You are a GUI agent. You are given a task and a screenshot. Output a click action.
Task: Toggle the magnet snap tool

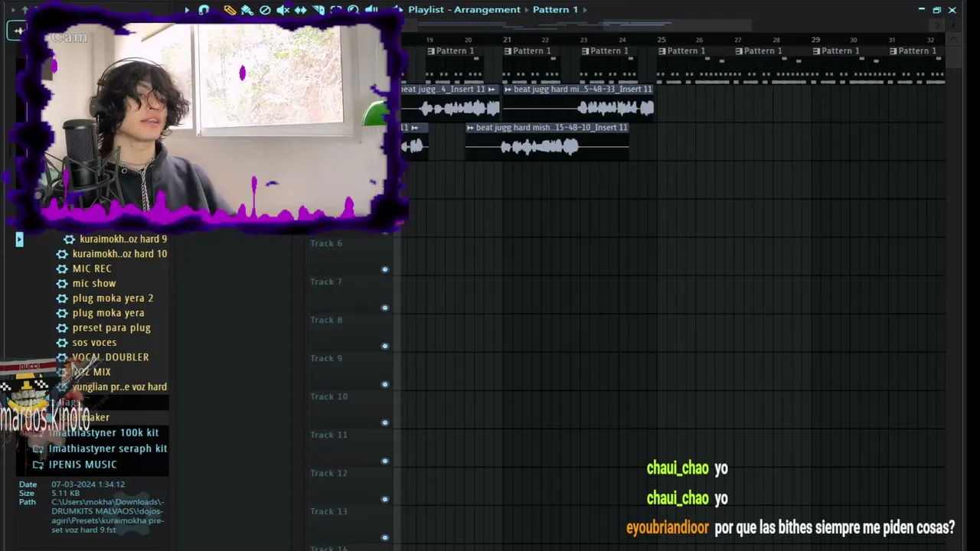[204, 10]
